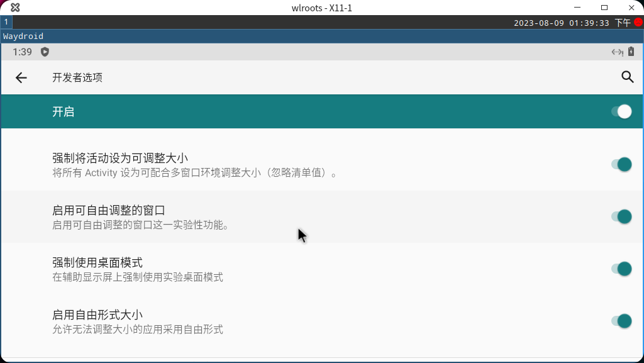Click the Waydroid window title
The width and height of the screenshot is (644, 363).
pos(23,36)
